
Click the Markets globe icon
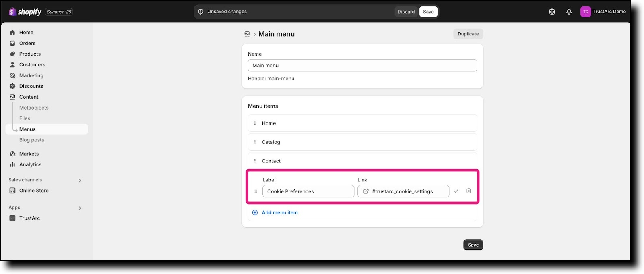click(x=12, y=154)
